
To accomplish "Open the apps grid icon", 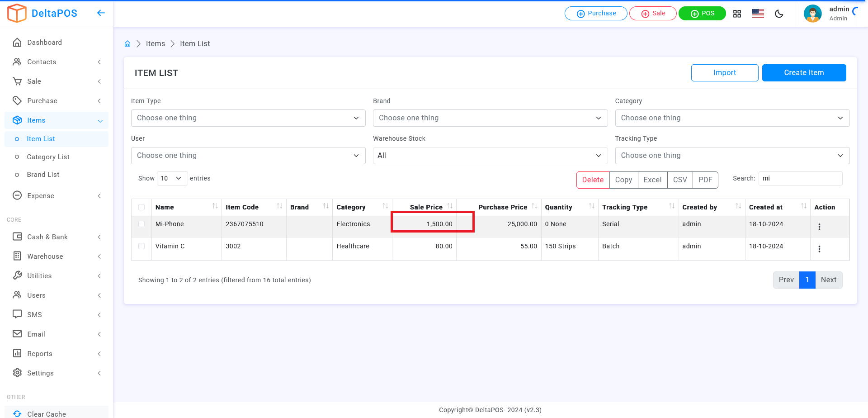I will (x=737, y=14).
